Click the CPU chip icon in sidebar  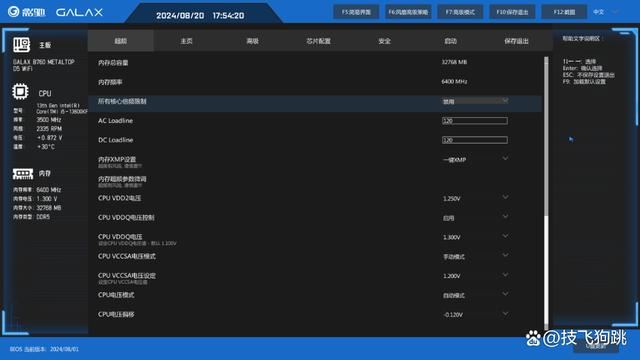[x=20, y=91]
